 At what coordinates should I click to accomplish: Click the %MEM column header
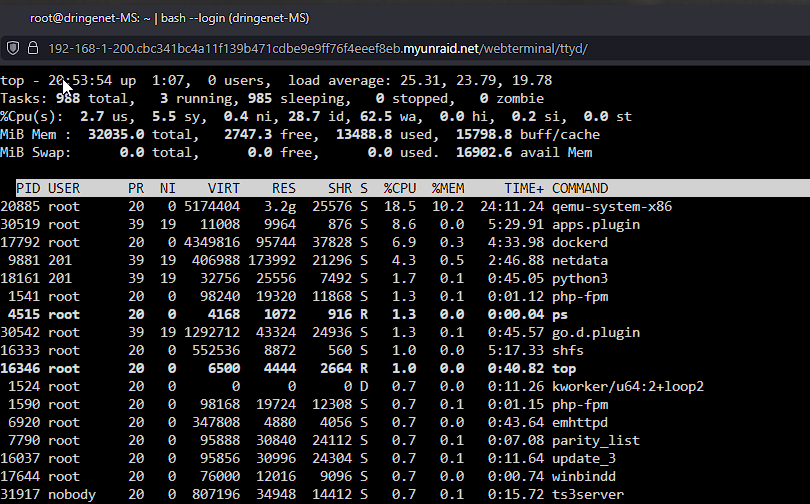(448, 188)
